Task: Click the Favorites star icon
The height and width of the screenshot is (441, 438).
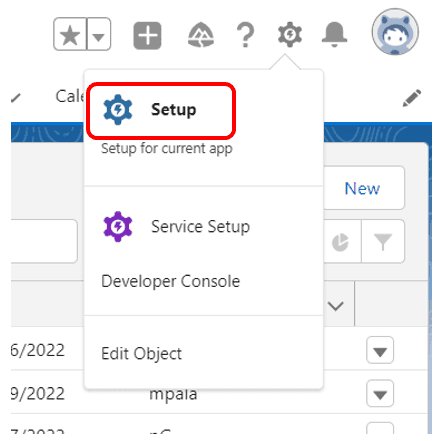Action: pos(70,34)
